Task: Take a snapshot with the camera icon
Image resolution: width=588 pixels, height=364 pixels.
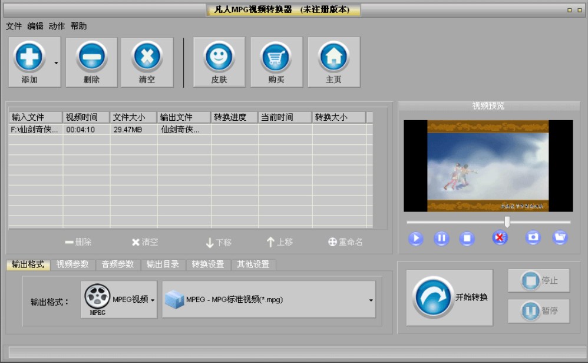Action: click(x=533, y=237)
